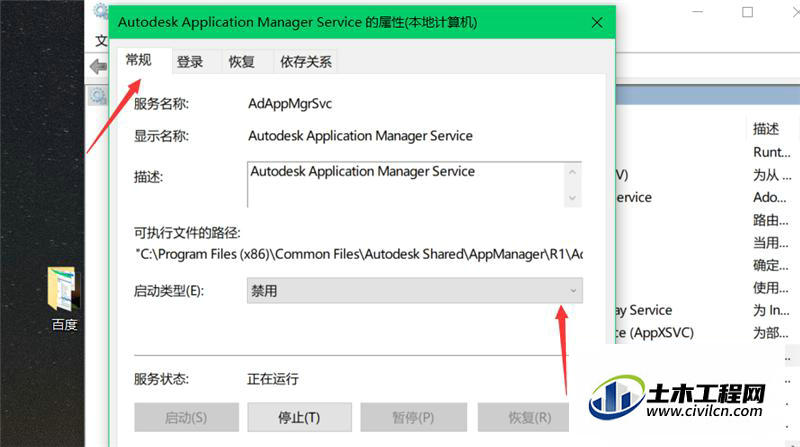Select the (AppXSVC) service row in Services list

[x=655, y=333]
